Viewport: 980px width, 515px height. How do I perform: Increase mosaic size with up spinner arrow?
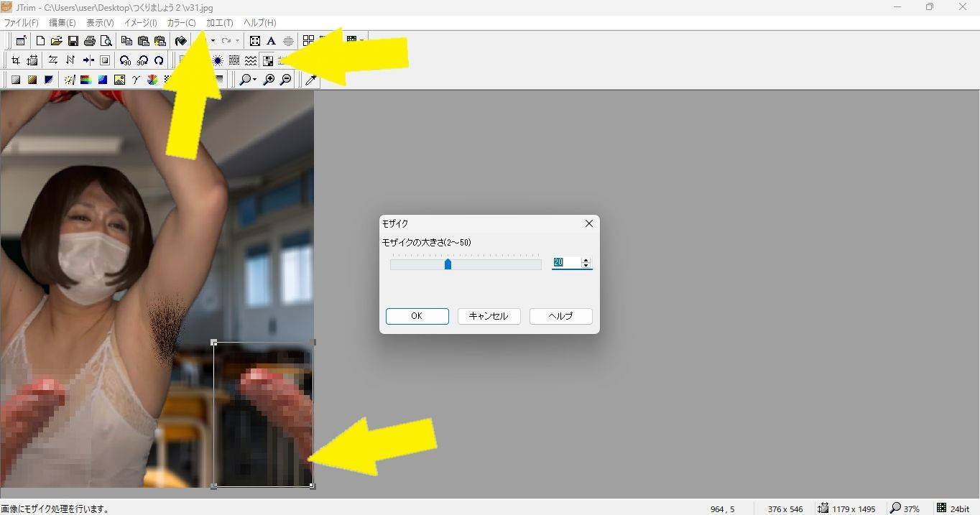tap(586, 260)
